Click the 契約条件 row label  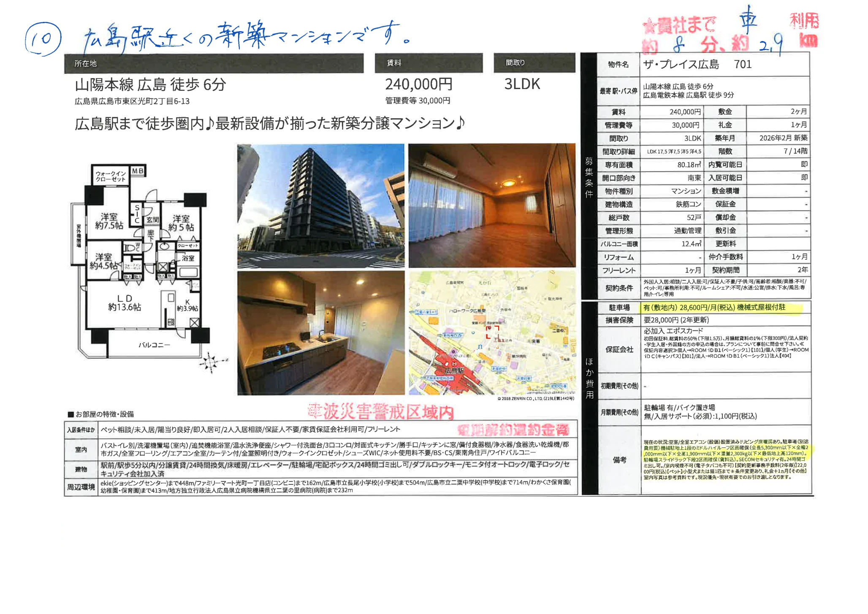pyautogui.click(x=619, y=288)
